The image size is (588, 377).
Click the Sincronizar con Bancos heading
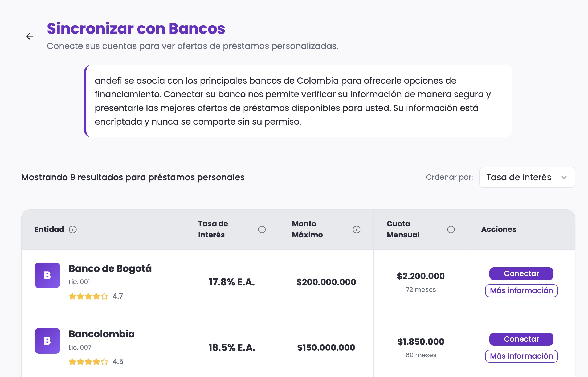tap(136, 28)
